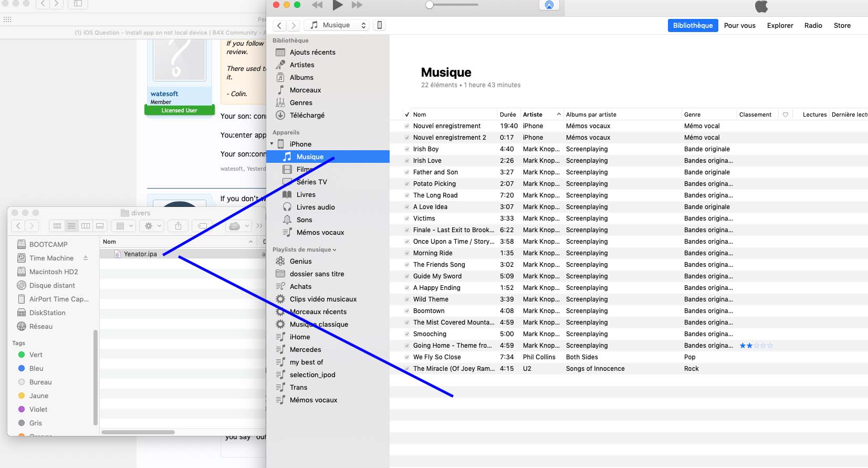The width and height of the screenshot is (868, 468).
Task: Uncheck the Potato Picking checkbox
Action: (406, 184)
